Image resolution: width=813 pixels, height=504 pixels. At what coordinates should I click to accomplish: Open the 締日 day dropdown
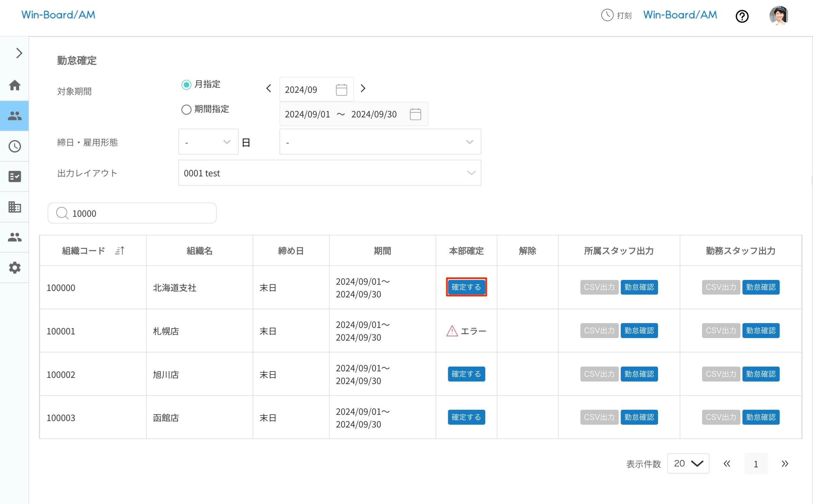tap(208, 142)
